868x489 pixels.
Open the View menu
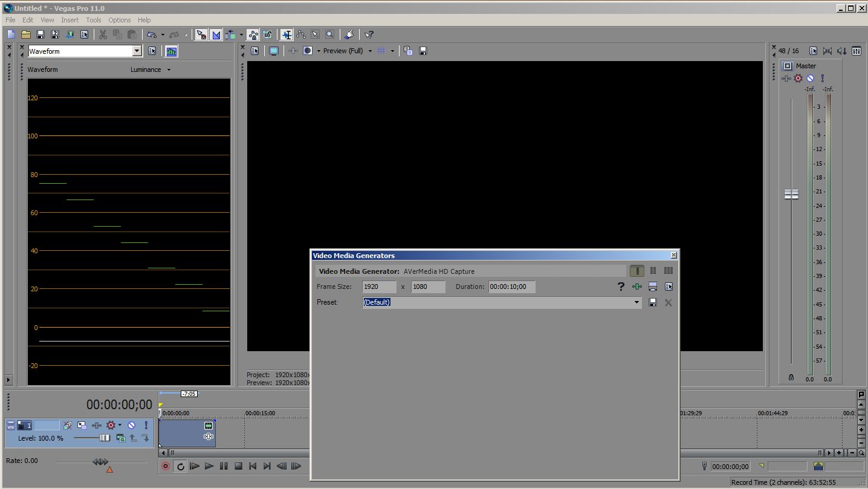47,20
